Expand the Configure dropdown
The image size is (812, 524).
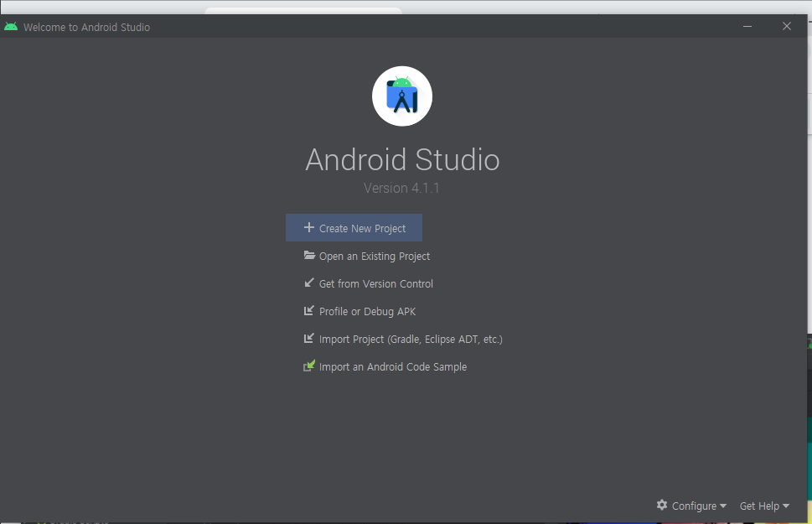pyautogui.click(x=691, y=506)
